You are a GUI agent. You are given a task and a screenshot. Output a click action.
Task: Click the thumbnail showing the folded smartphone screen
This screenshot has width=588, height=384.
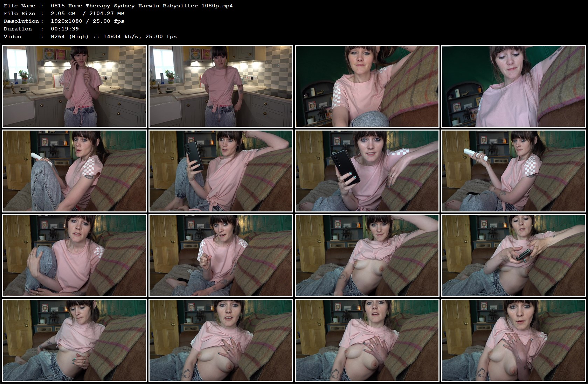pos(221,170)
